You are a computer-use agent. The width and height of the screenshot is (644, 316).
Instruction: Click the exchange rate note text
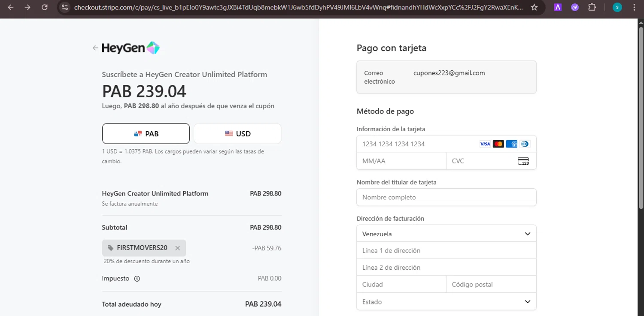[x=183, y=156]
